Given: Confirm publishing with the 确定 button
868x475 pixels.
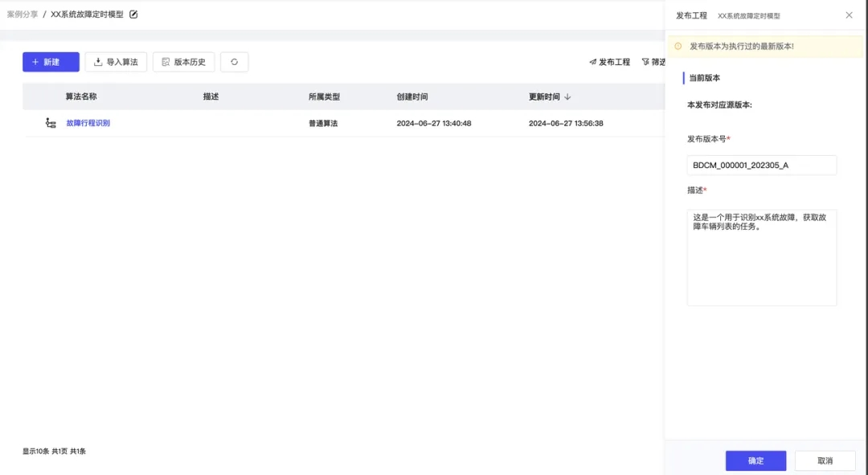Looking at the screenshot, I should tap(755, 461).
